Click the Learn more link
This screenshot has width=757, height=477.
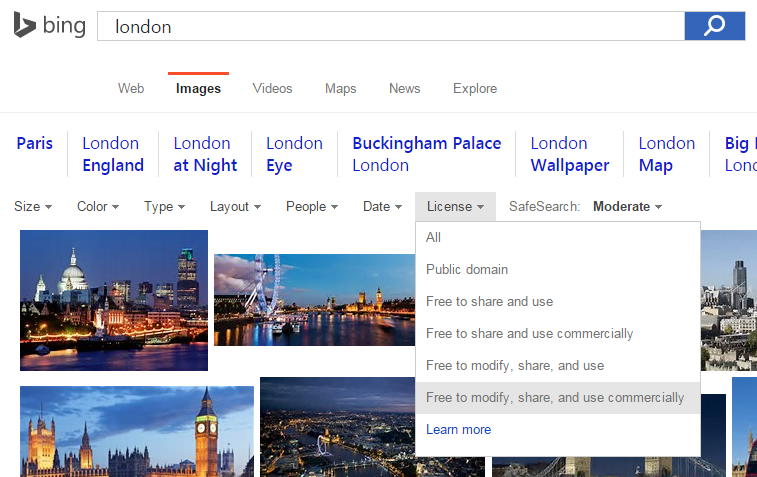click(x=458, y=430)
